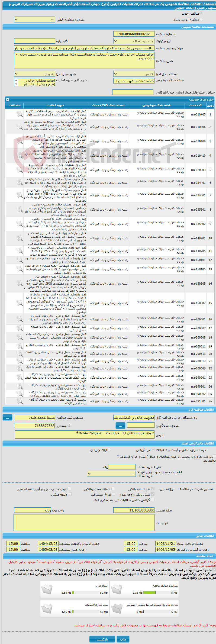Viewport: 216px width, 644px height.
Task: Click the دسته بندی کالا/خدمات column header
Action: (108, 105)
